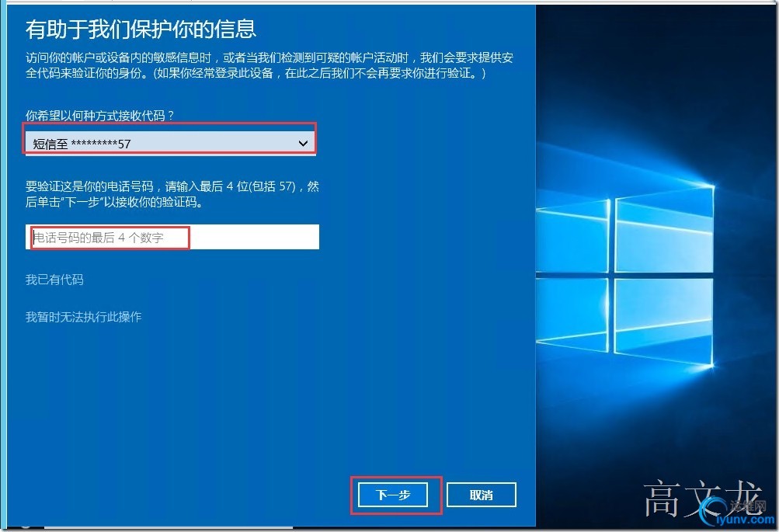The image size is (779, 532).
Task: Cancel with the 取消 button
Action: [x=482, y=495]
